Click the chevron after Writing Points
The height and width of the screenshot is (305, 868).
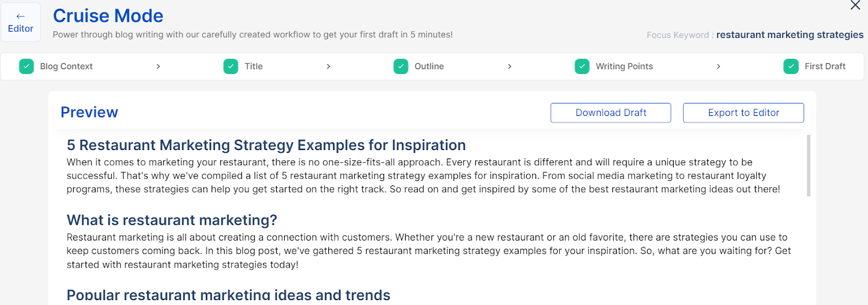pyautogui.click(x=718, y=66)
